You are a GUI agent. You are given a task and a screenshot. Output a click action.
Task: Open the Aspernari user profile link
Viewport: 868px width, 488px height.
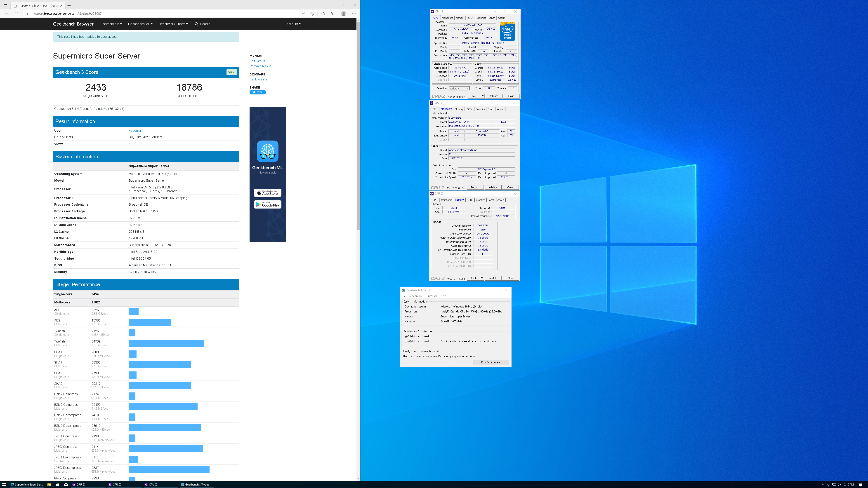[x=135, y=131]
